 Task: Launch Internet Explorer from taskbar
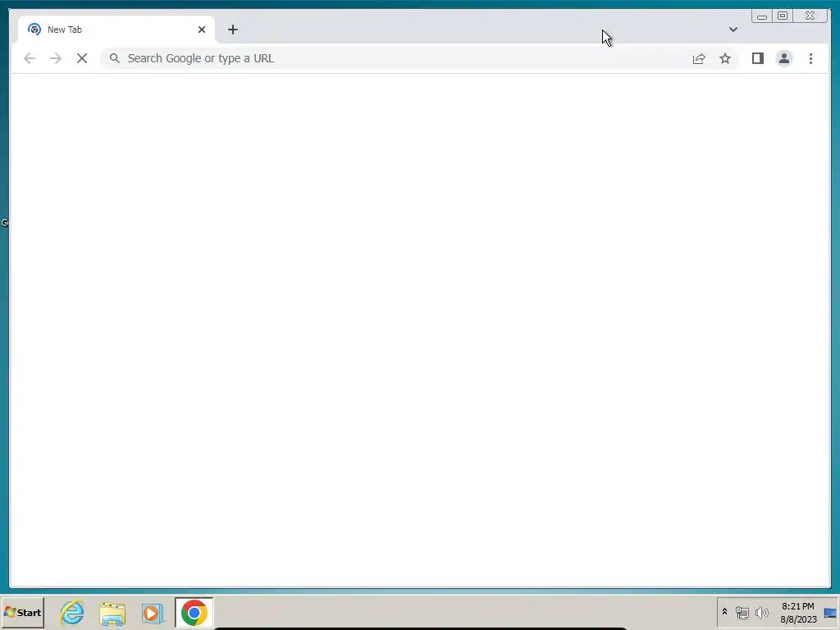pos(72,612)
